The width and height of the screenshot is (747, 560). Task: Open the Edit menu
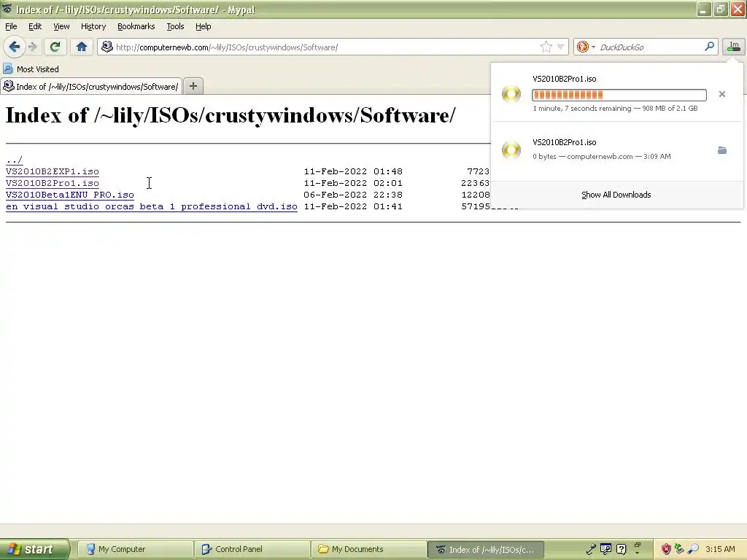coord(35,26)
